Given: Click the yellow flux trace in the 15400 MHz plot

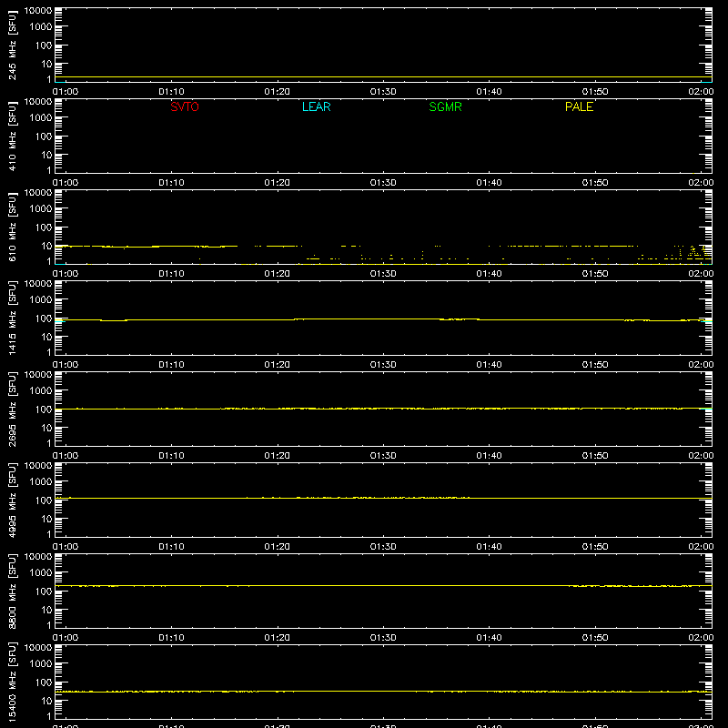Looking at the screenshot, I should tap(383, 692).
